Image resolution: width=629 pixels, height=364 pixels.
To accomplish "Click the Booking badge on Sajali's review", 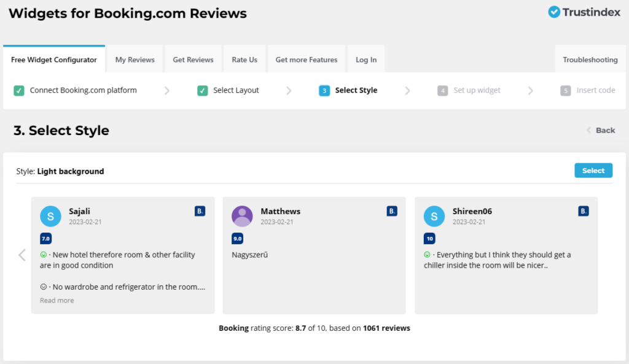I will tap(199, 211).
